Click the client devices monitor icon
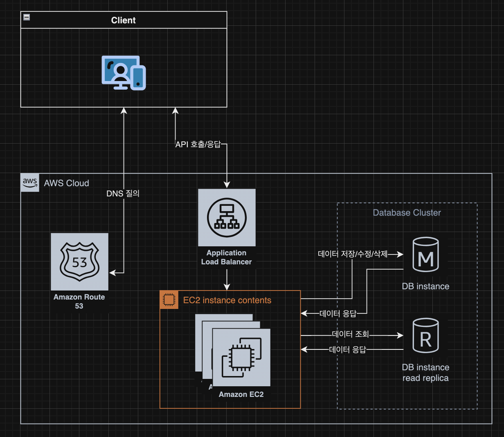The image size is (504, 437). tap(124, 73)
